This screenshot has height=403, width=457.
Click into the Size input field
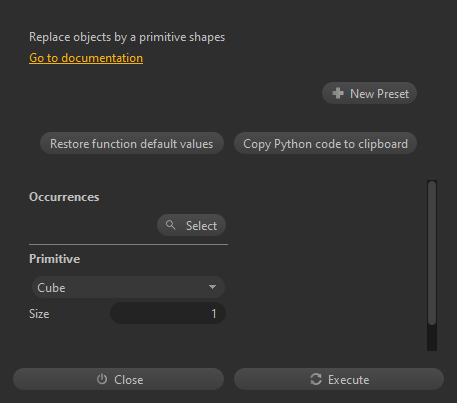168,313
